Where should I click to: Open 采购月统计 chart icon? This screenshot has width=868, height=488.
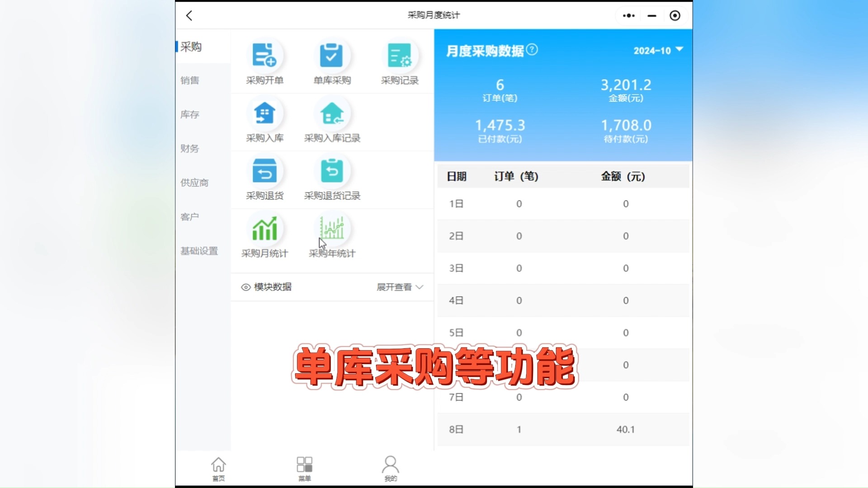pos(264,229)
